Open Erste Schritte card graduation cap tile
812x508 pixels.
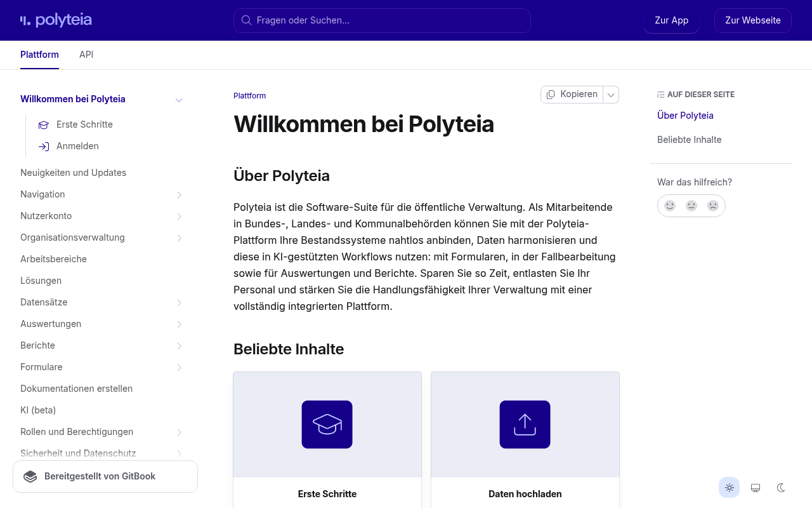(x=327, y=425)
